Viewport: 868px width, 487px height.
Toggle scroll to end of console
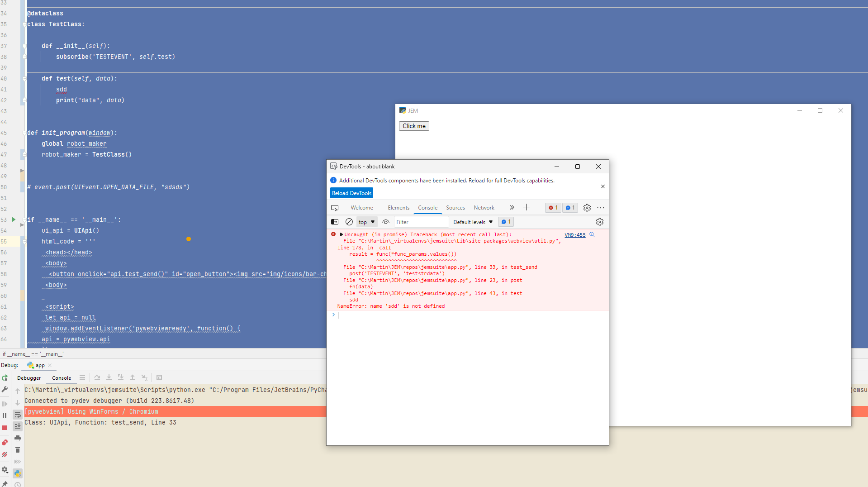click(18, 426)
